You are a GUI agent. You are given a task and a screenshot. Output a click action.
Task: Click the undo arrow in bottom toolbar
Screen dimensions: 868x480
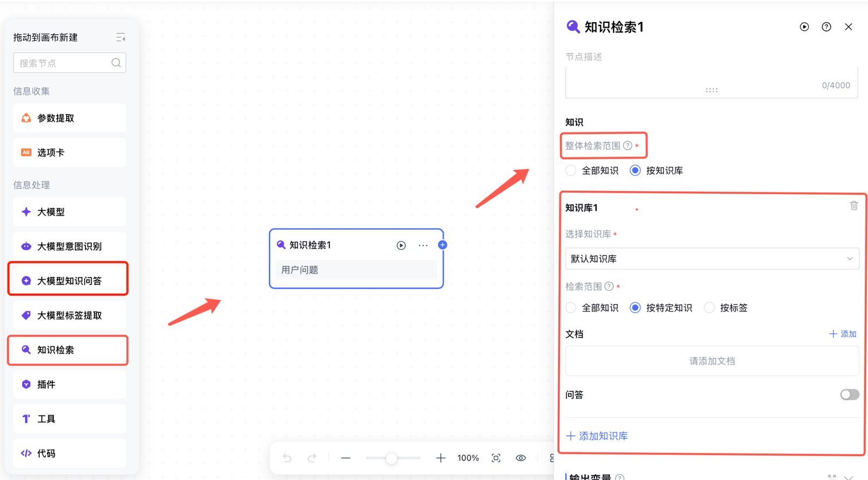tap(288, 458)
